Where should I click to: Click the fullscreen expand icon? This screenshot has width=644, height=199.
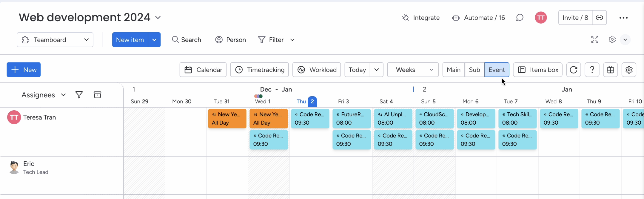click(594, 40)
